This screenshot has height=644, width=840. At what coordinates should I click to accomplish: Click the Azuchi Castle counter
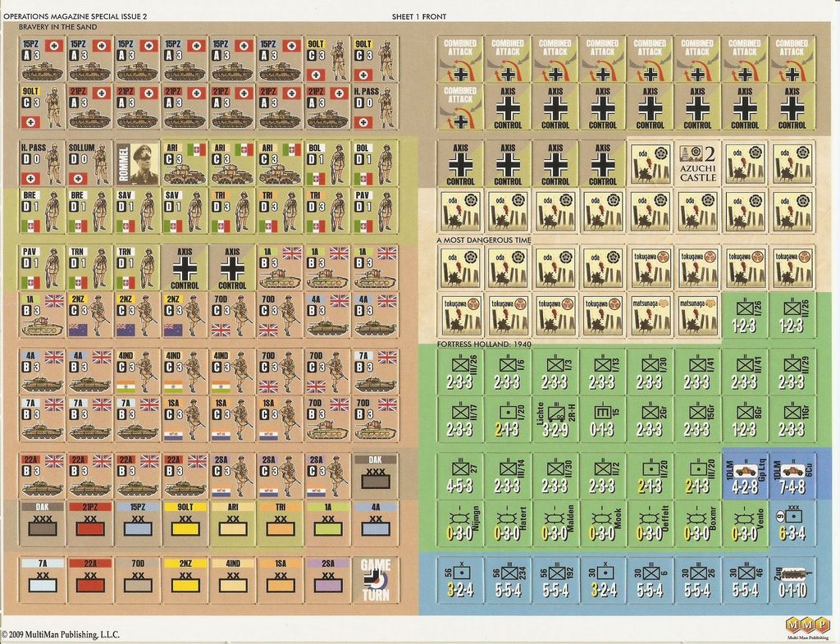point(697,163)
